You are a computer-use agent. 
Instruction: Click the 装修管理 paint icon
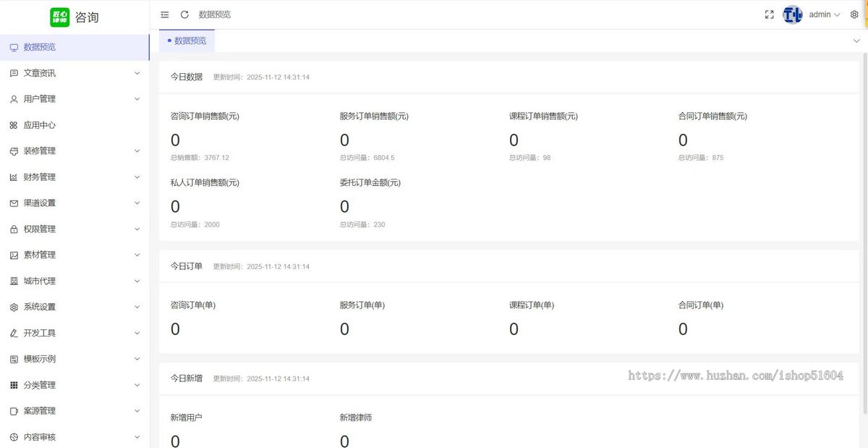coord(13,151)
